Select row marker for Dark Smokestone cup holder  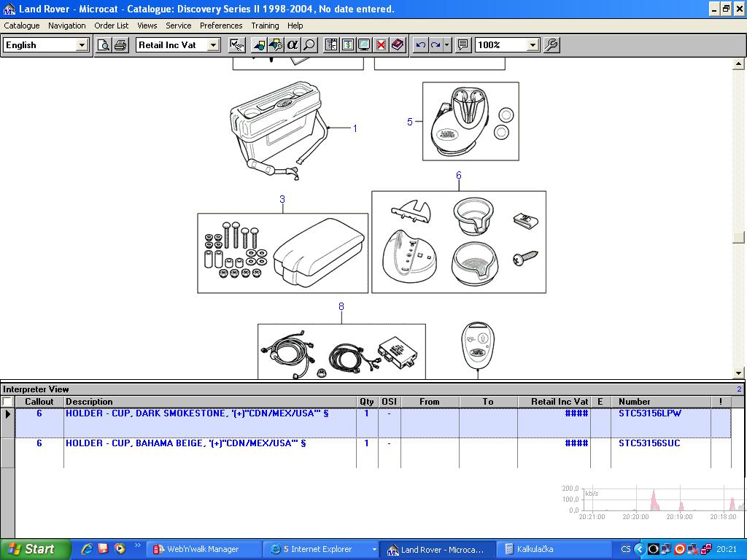(x=8, y=423)
